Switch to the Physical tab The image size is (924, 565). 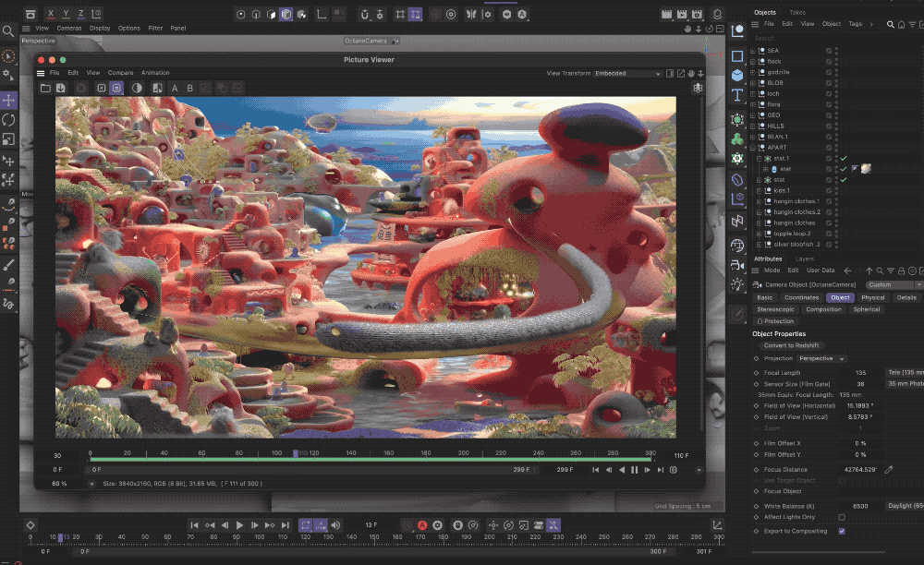point(872,297)
